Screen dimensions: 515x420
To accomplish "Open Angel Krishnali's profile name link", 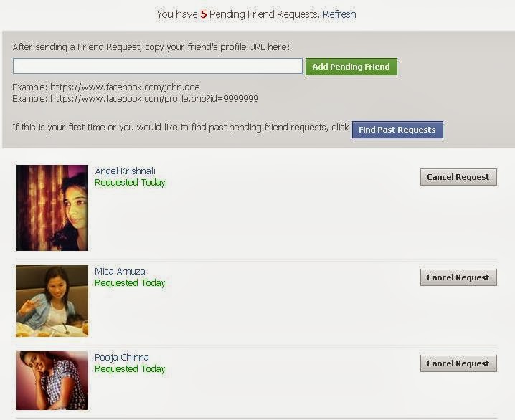I will [125, 171].
